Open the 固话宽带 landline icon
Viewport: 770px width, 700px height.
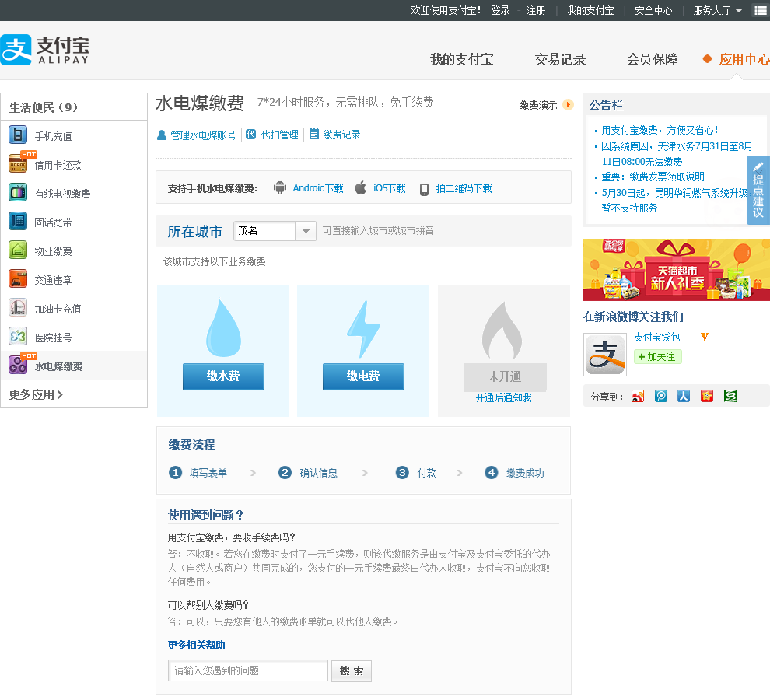pos(18,221)
